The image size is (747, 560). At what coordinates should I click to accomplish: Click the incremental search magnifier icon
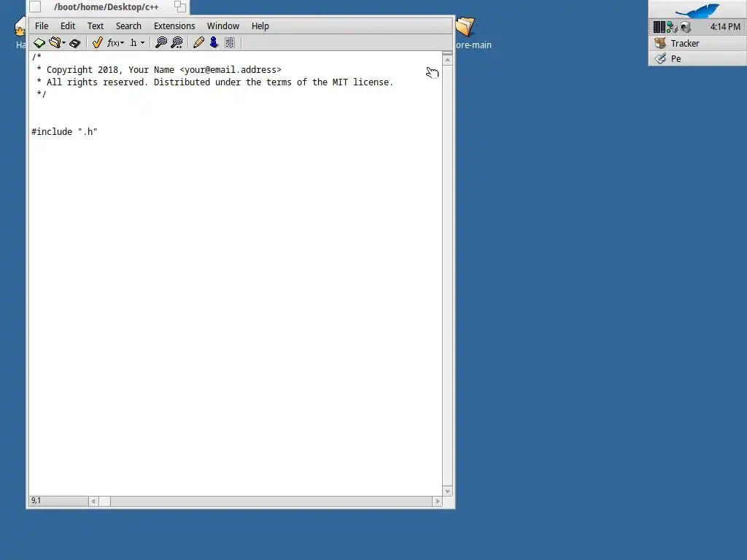[x=177, y=43]
